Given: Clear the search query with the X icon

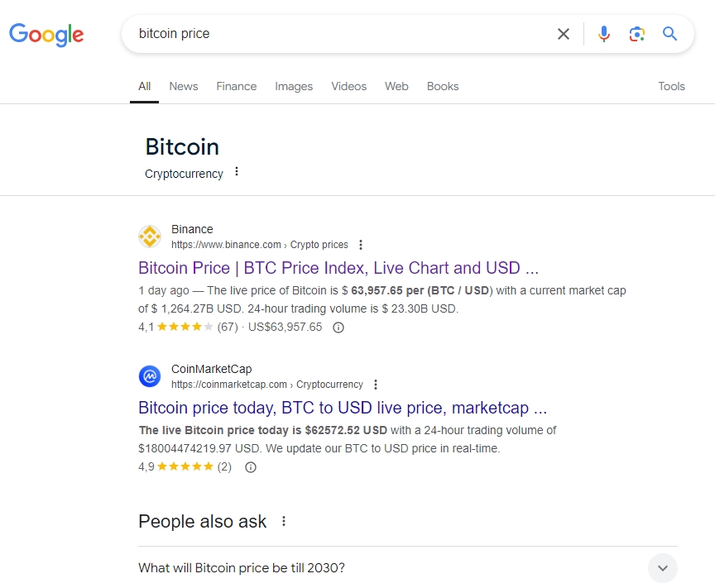Looking at the screenshot, I should 564,34.
